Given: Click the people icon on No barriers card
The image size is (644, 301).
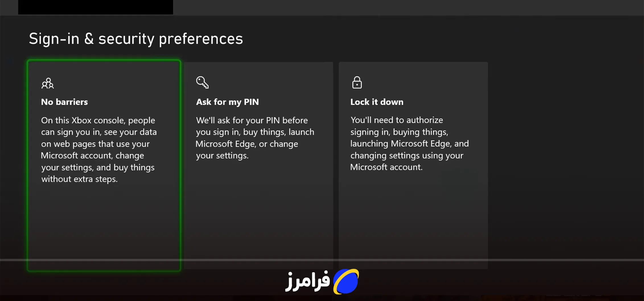Looking at the screenshot, I should [48, 83].
